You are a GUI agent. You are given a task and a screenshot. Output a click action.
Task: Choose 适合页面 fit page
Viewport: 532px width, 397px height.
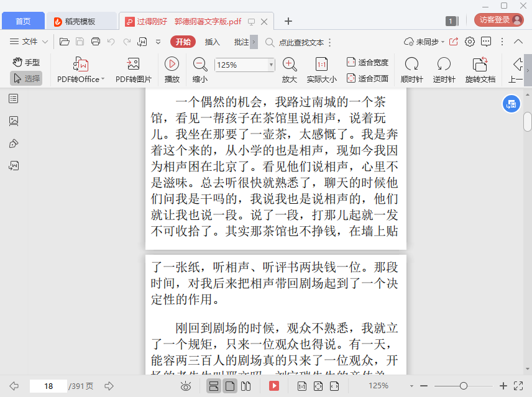[367, 78]
